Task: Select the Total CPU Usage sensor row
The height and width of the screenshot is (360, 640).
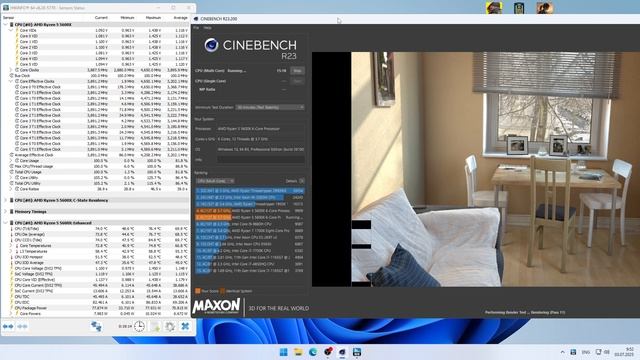Action: pyautogui.click(x=96, y=172)
